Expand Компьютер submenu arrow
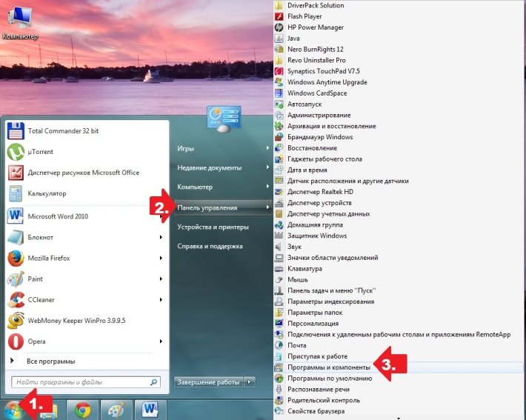The height and width of the screenshot is (420, 526). [267, 186]
